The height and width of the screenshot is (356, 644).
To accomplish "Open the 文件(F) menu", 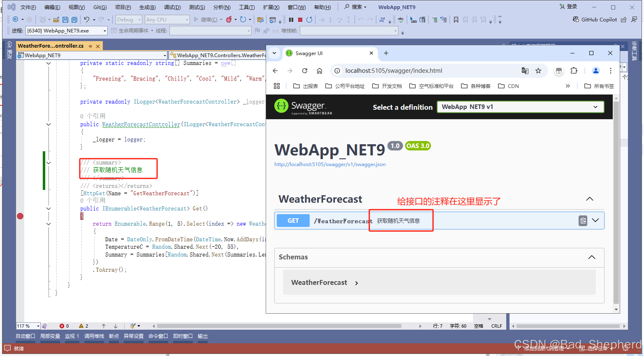I will (x=28, y=7).
